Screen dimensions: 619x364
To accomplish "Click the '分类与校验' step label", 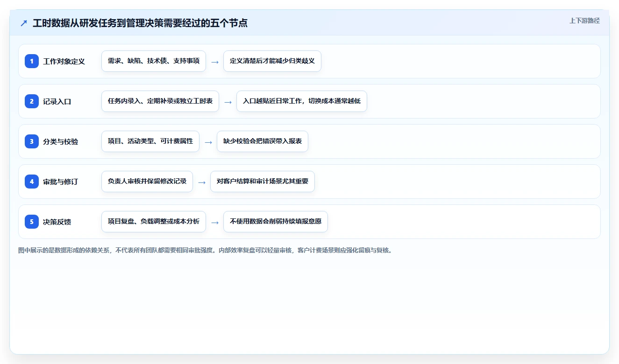I will (x=61, y=142).
